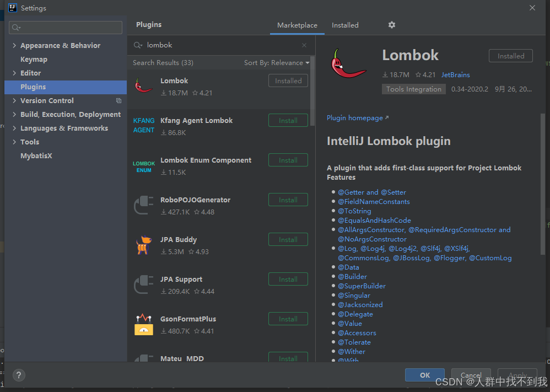Open the @Getter and @Setter link
The image size is (550, 392).
click(x=372, y=192)
